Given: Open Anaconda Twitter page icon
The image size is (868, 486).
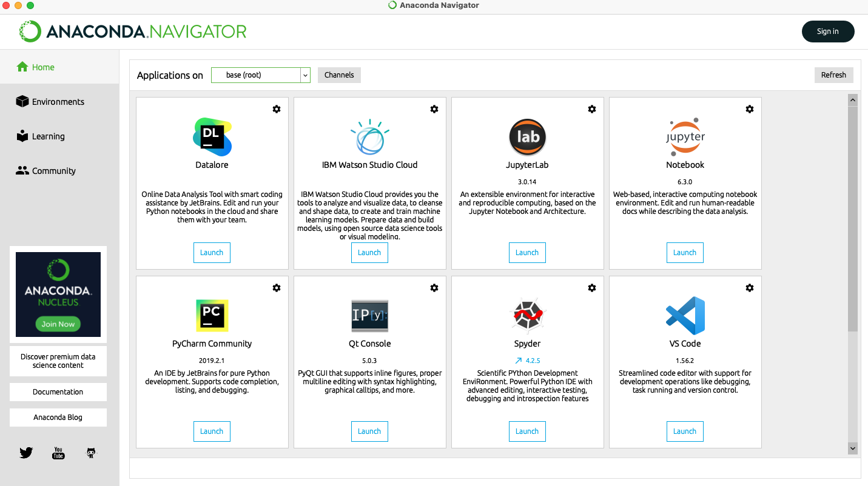Looking at the screenshot, I should point(26,453).
